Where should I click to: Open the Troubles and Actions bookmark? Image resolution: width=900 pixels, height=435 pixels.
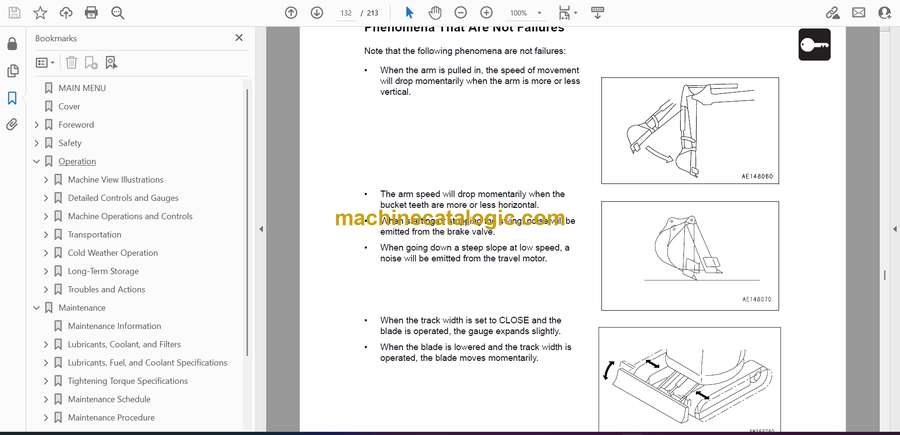click(x=106, y=290)
